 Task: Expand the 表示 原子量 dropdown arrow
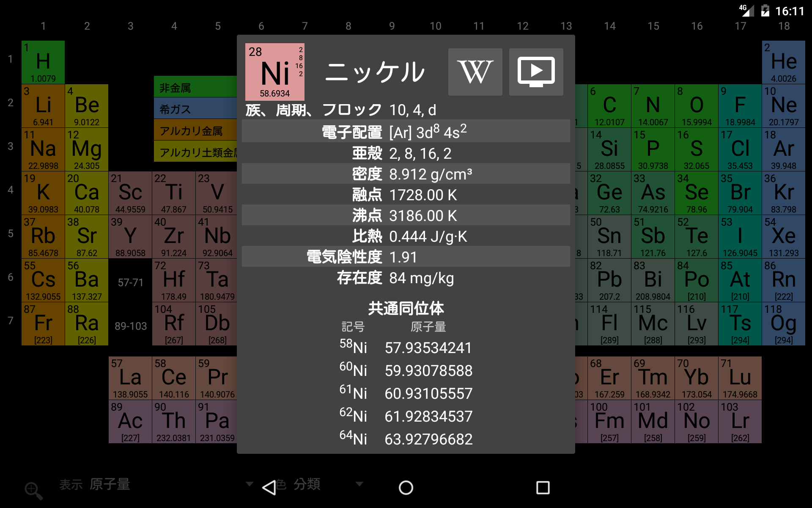[250, 484]
